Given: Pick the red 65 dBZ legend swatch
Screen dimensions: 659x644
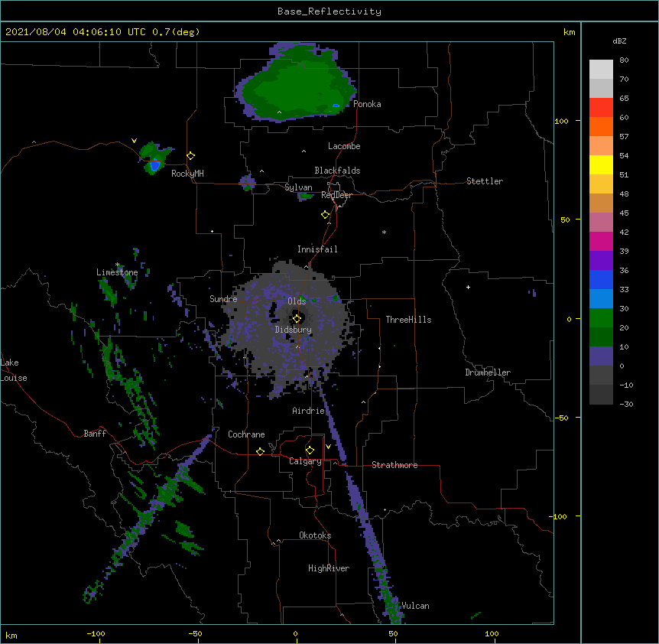Looking at the screenshot, I should tap(601, 108).
